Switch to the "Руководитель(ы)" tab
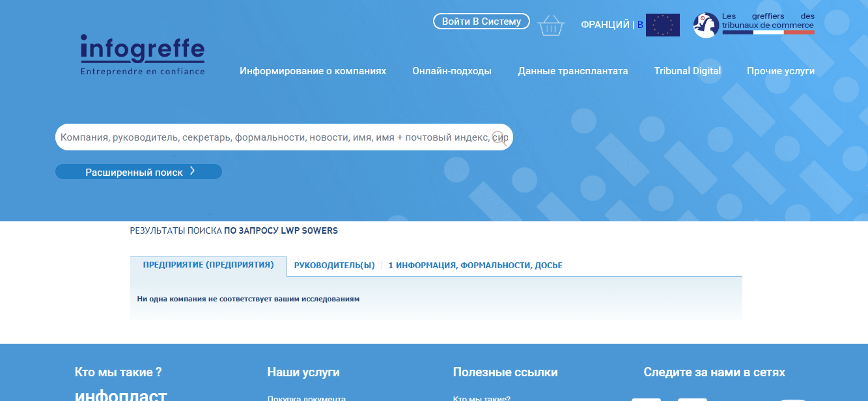The height and width of the screenshot is (401, 868). coord(335,266)
